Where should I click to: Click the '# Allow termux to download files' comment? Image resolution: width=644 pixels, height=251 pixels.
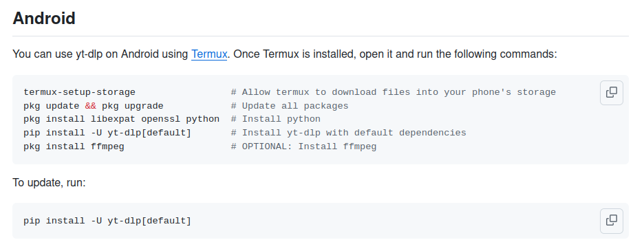pos(393,92)
